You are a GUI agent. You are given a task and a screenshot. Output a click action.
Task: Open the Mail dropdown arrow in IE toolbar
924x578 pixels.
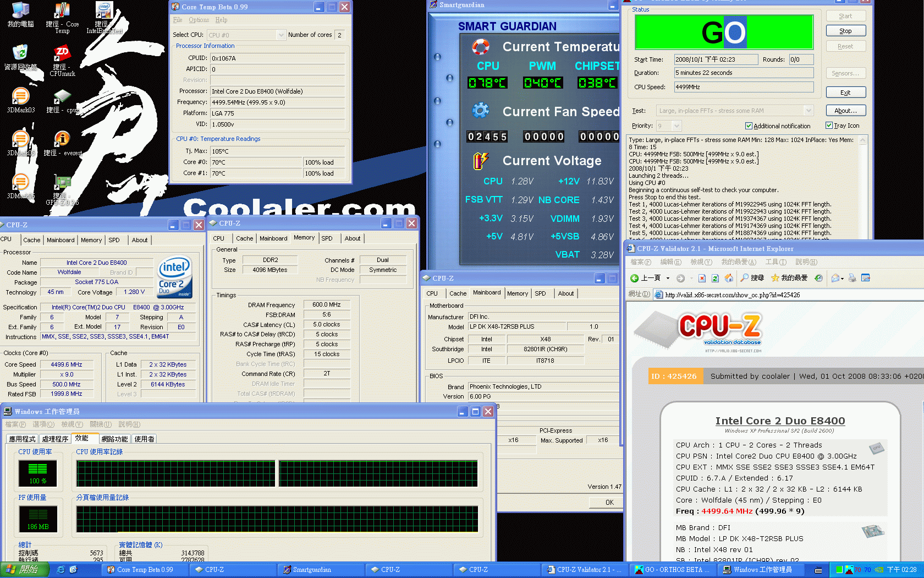[842, 279]
